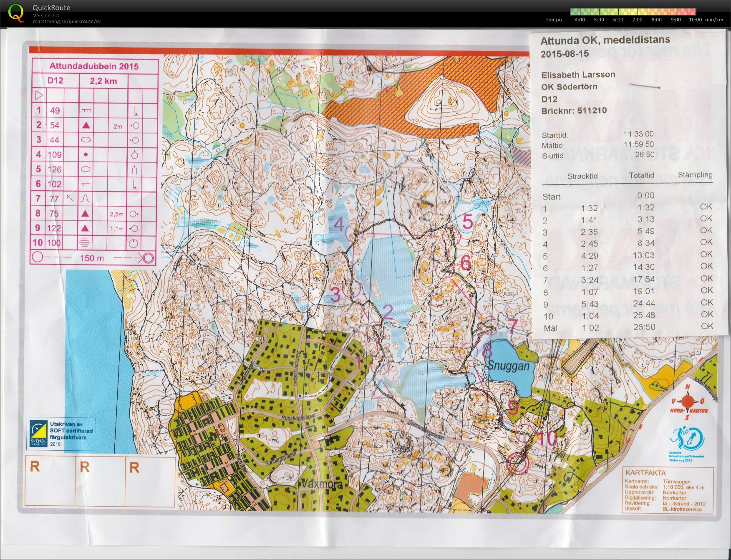Select control number 4 on the map
The image size is (731, 560).
click(338, 224)
